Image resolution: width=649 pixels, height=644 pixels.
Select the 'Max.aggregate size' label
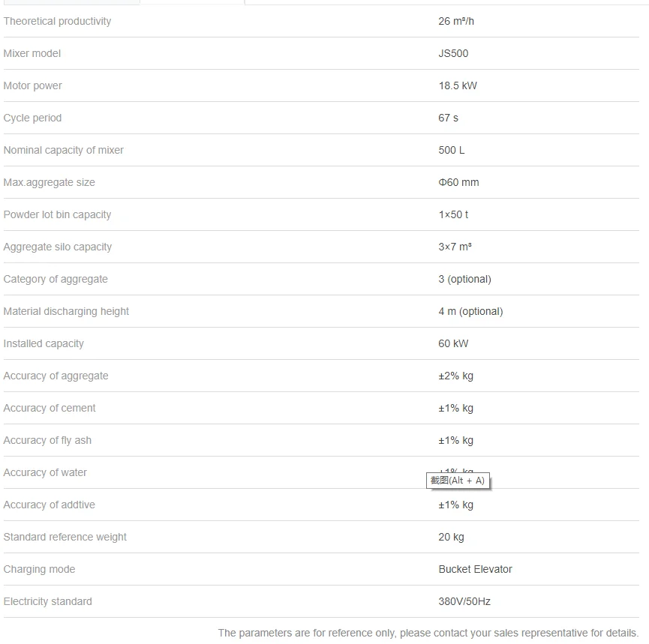click(50, 182)
